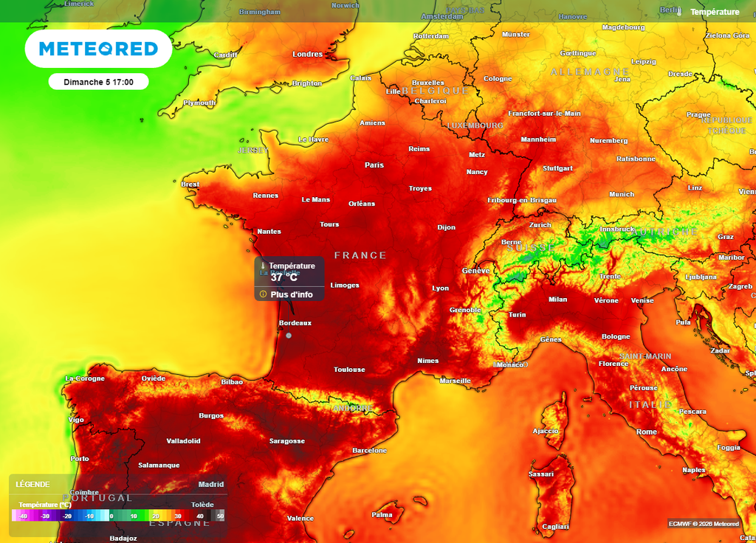Screen dimensions: 756x543
Task: Click the Saragosse city label
Action: [x=287, y=441]
